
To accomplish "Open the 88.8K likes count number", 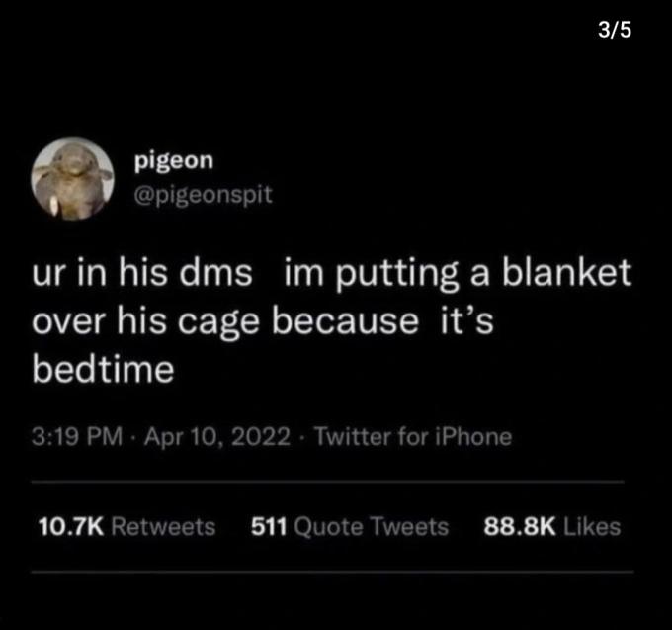I will point(520,526).
